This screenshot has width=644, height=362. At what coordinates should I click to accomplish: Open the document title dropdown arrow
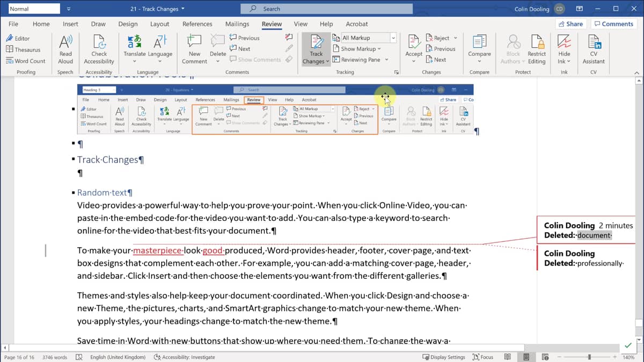click(183, 9)
